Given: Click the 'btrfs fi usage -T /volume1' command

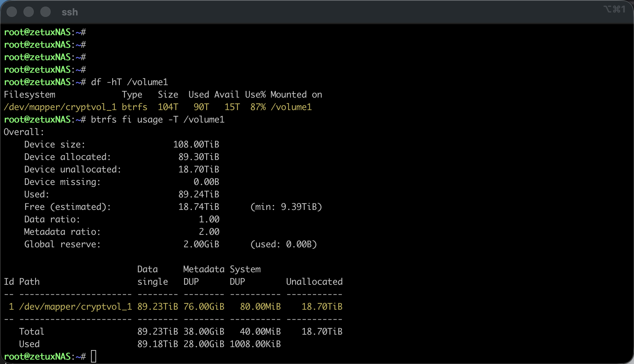Looking at the screenshot, I should [157, 120].
